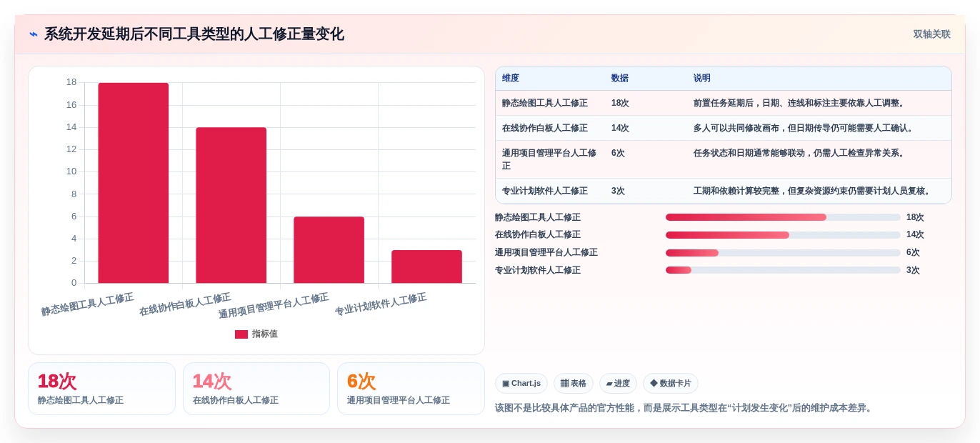Click the 18次 value in table
Viewport: 980px width, 443px height.
pos(620,103)
